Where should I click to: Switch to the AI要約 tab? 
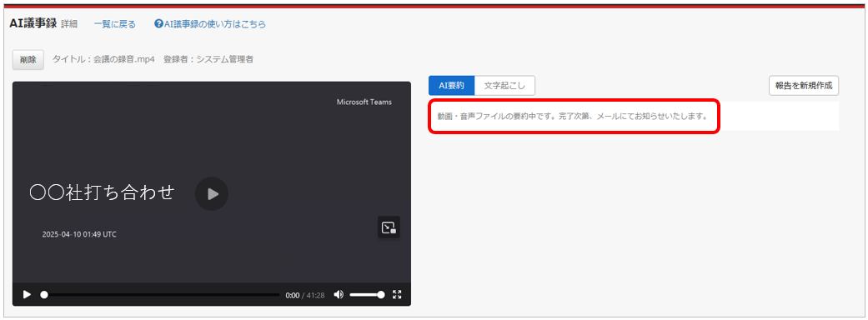451,86
